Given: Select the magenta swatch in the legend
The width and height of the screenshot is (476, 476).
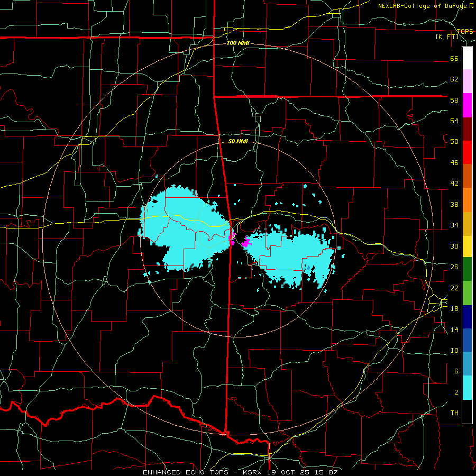Looking at the screenshot, I should coord(467,105).
